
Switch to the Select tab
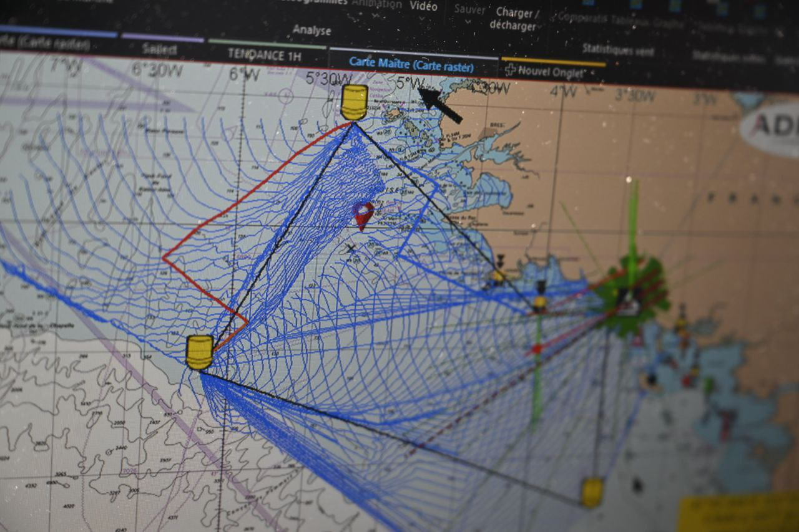[160, 49]
